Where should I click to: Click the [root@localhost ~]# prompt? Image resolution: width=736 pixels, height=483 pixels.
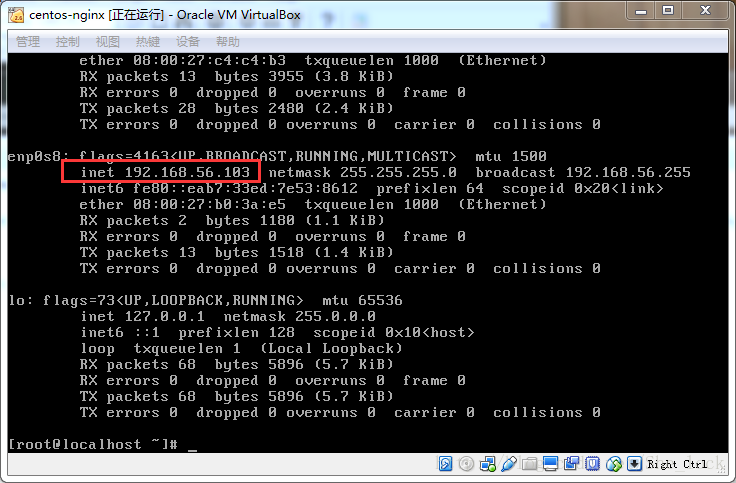93,444
